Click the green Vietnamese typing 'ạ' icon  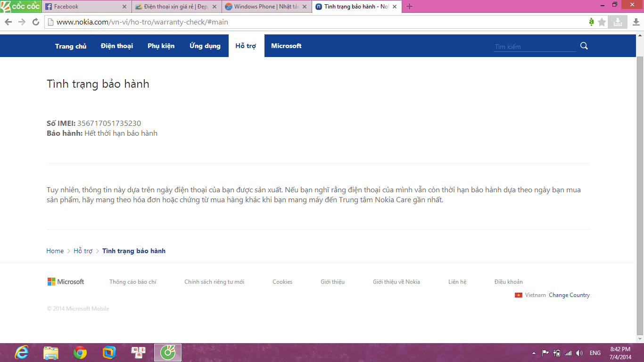[x=591, y=22]
